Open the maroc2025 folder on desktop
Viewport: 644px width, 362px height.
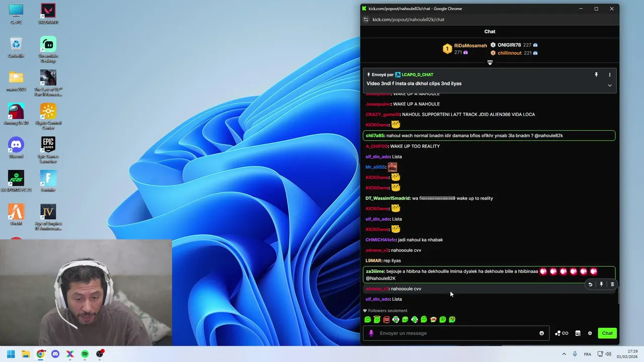point(16,80)
